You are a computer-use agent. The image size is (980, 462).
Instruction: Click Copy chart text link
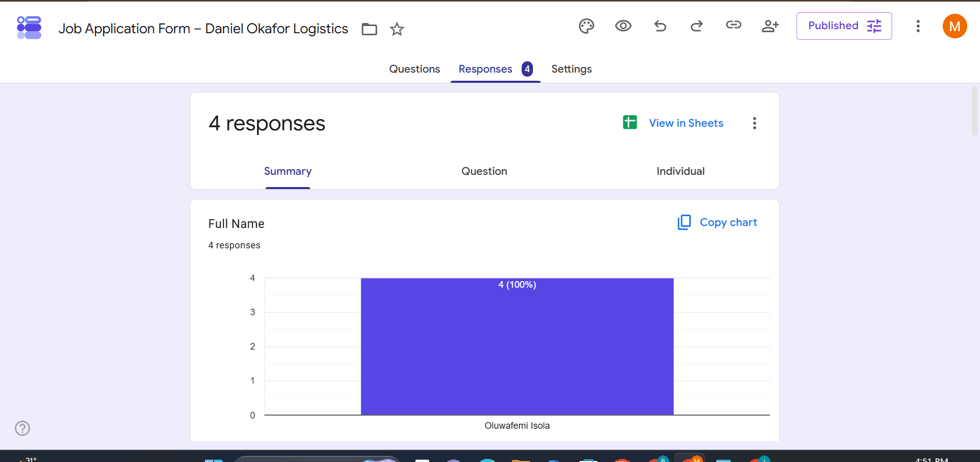pyautogui.click(x=728, y=222)
